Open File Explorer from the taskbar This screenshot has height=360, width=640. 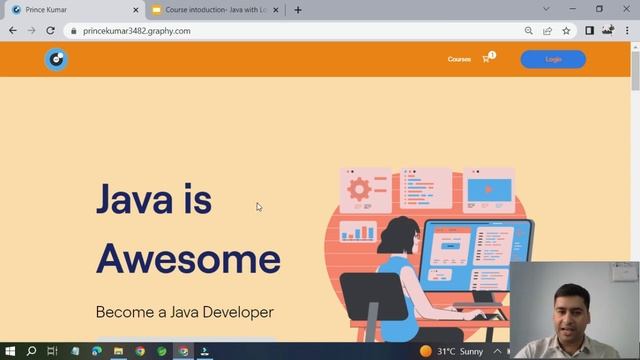[118, 351]
